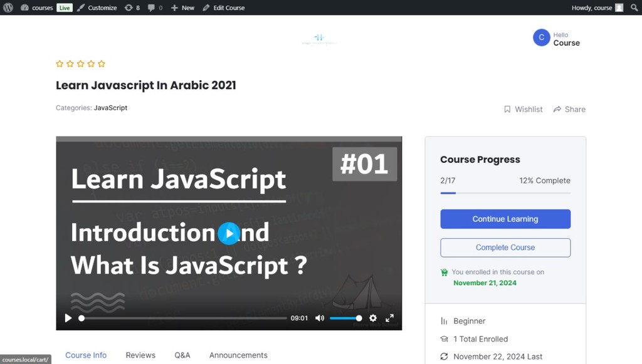
Task: Click the fifth rating star
Action: [x=102, y=63]
